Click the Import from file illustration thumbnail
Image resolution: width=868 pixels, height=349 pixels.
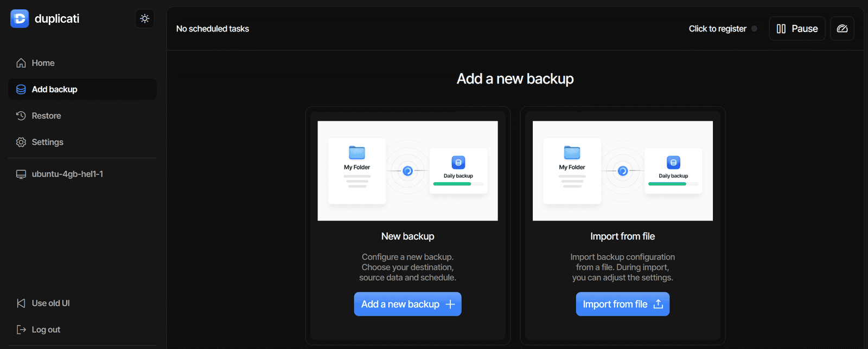pyautogui.click(x=623, y=171)
